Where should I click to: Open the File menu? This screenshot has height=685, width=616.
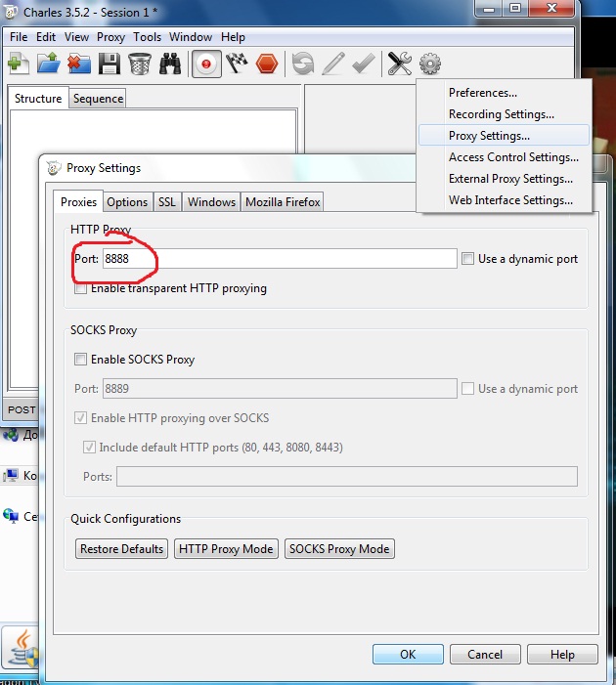point(19,37)
